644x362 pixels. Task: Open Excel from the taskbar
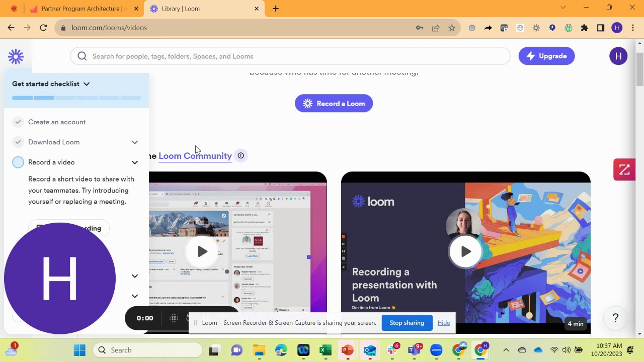click(326, 350)
